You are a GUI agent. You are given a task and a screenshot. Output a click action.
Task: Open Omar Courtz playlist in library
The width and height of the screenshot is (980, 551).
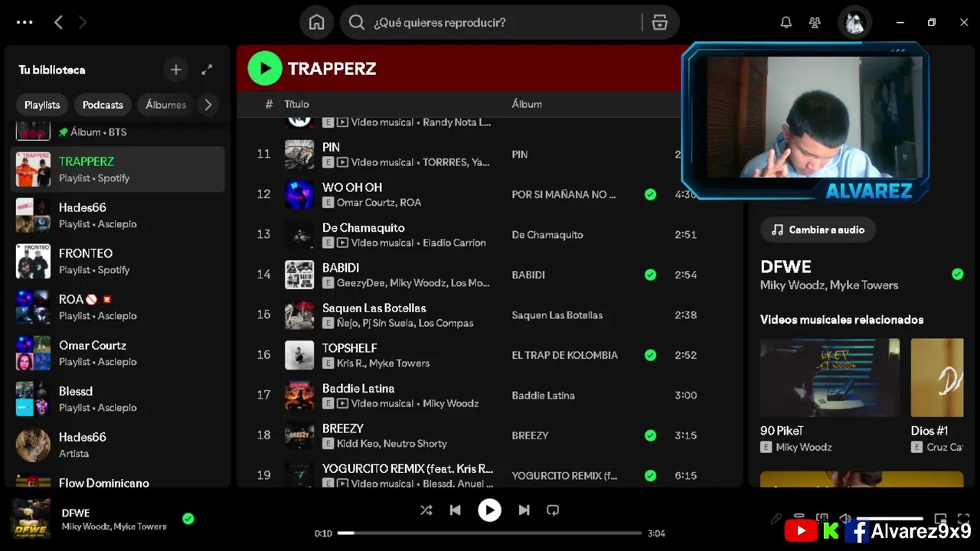tap(119, 353)
